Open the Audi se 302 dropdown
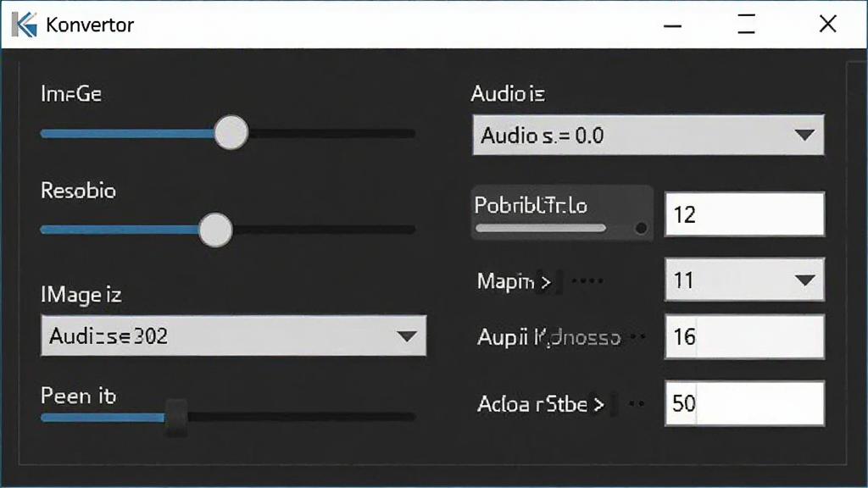 [234, 335]
